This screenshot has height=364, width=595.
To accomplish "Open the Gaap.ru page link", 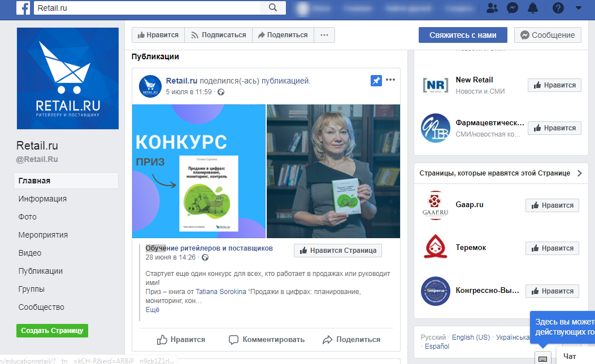I will (470, 205).
